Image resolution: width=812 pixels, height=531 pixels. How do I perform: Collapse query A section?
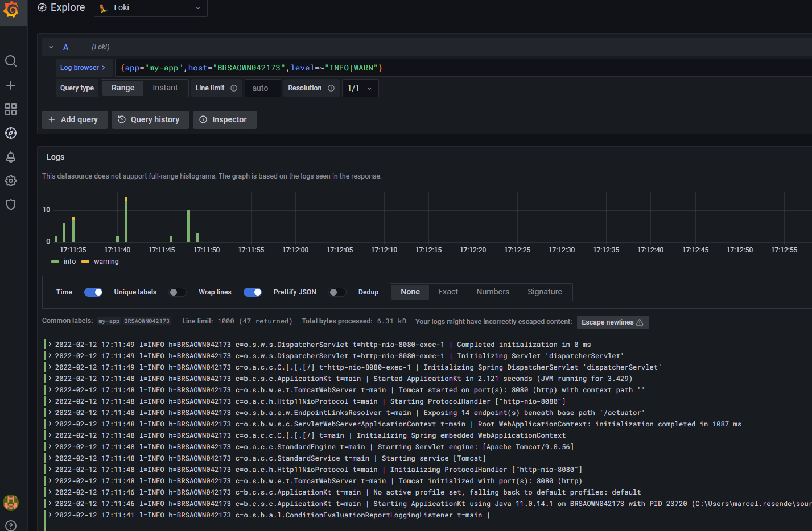click(x=51, y=47)
